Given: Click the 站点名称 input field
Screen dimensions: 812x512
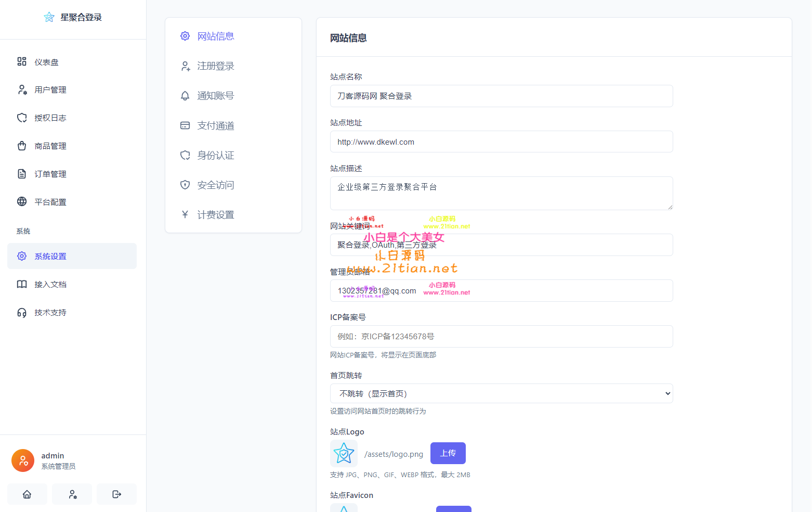Looking at the screenshot, I should pyautogui.click(x=501, y=96).
